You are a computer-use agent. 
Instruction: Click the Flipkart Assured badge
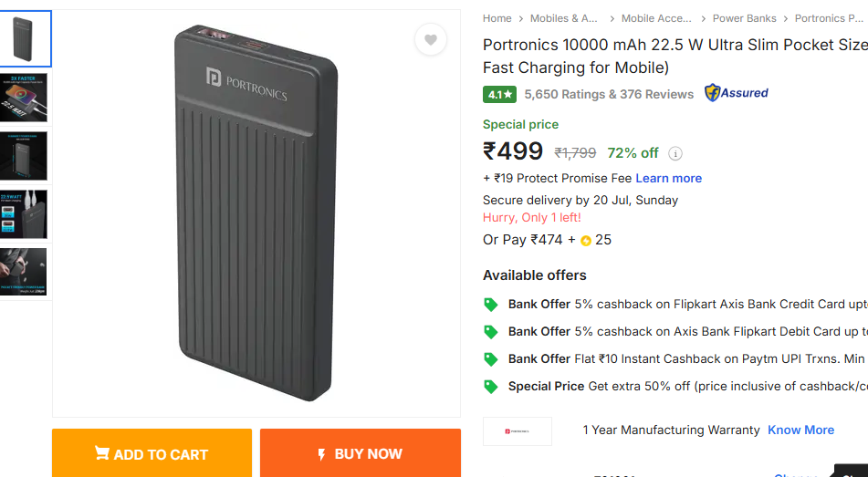(737, 93)
